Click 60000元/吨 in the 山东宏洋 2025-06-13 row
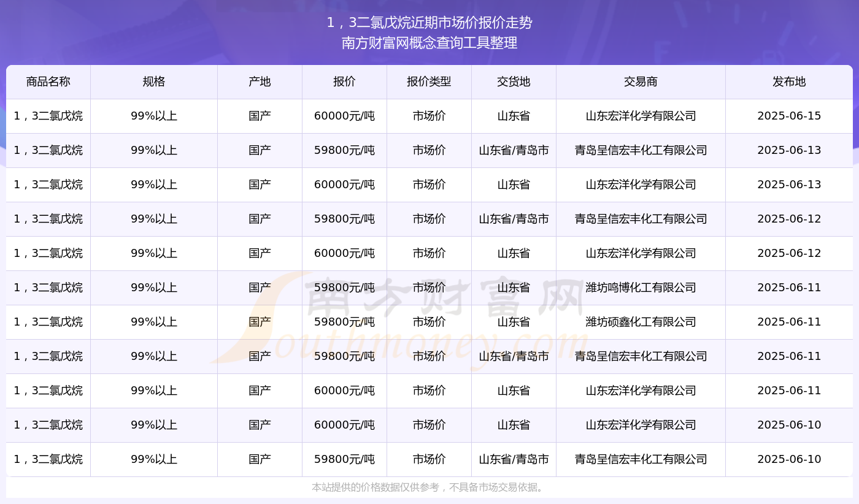 coord(344,185)
